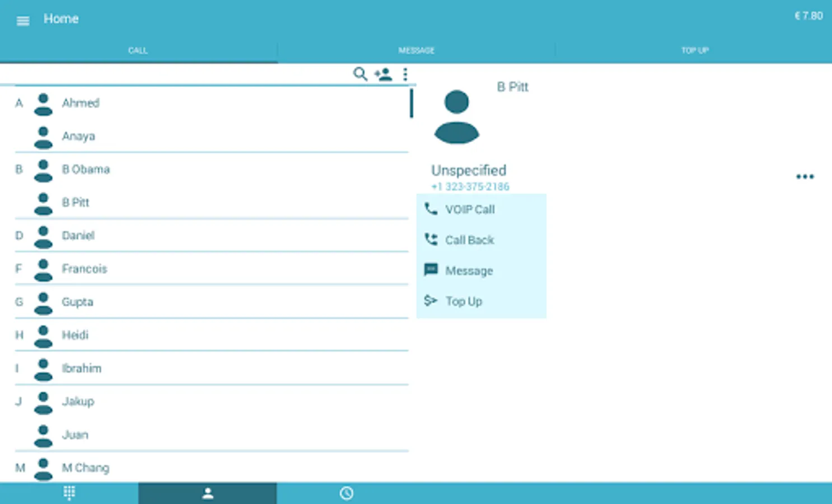Image resolution: width=832 pixels, height=504 pixels.
Task: Choose Call Back option
Action: [x=482, y=240]
